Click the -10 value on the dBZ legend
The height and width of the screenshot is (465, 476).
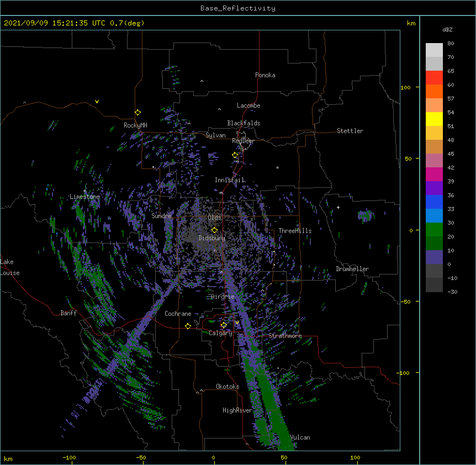[x=452, y=278]
